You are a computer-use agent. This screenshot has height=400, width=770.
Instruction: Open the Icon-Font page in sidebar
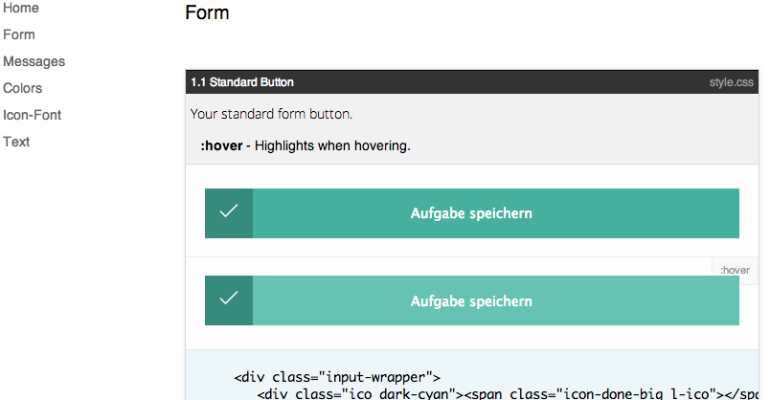(x=32, y=115)
